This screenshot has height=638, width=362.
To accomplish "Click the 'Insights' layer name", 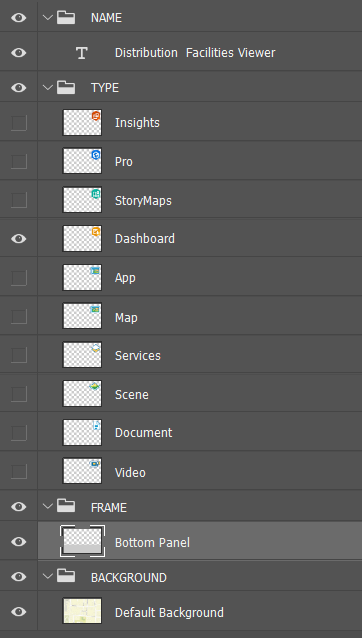I will point(137,123).
